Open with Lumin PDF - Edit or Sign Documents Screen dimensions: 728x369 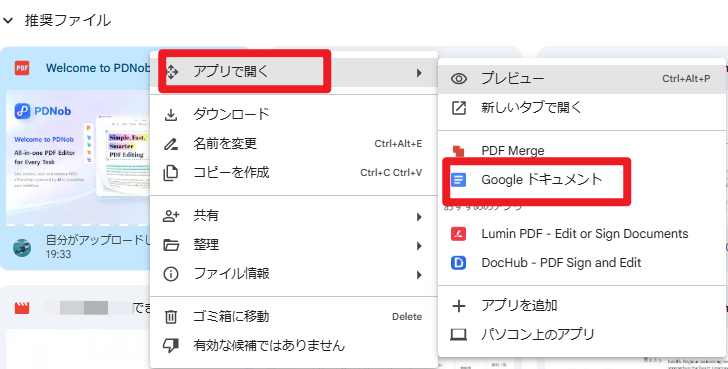tap(582, 234)
